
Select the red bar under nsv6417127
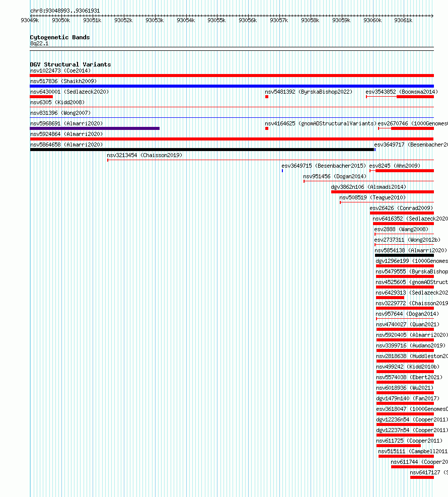[422, 477]
